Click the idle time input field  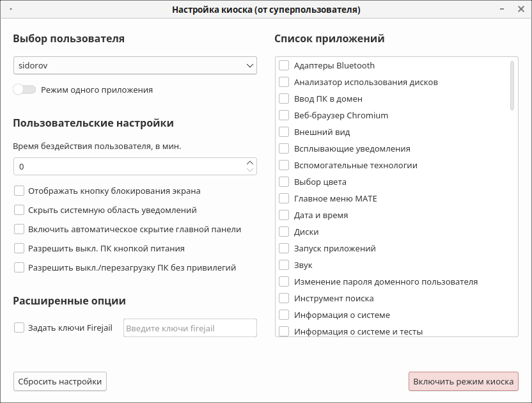(128, 166)
